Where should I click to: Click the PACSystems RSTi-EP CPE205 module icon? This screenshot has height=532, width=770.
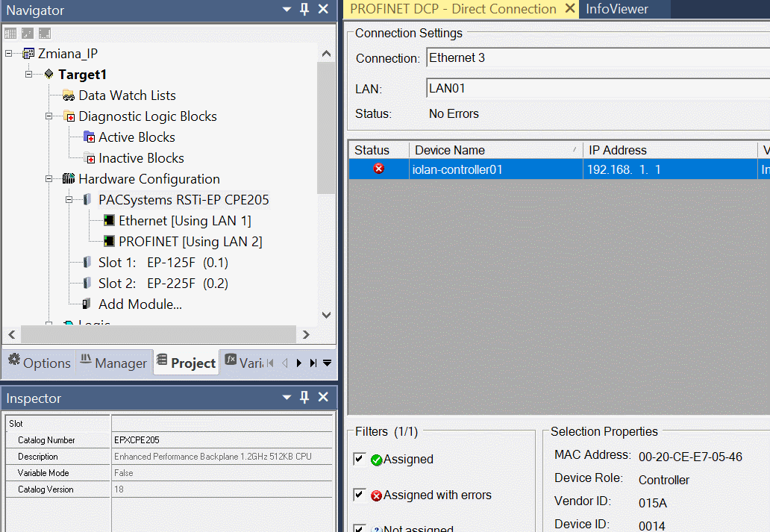pyautogui.click(x=87, y=199)
